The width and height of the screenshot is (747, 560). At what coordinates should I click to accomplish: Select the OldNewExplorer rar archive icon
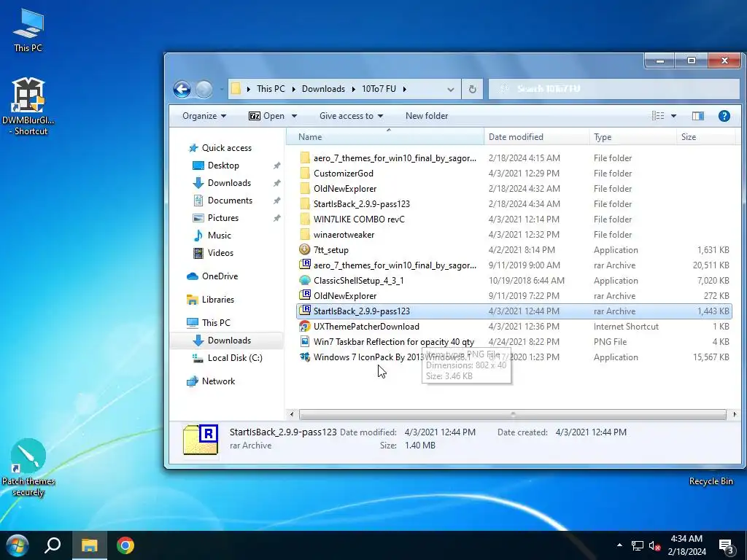click(305, 295)
